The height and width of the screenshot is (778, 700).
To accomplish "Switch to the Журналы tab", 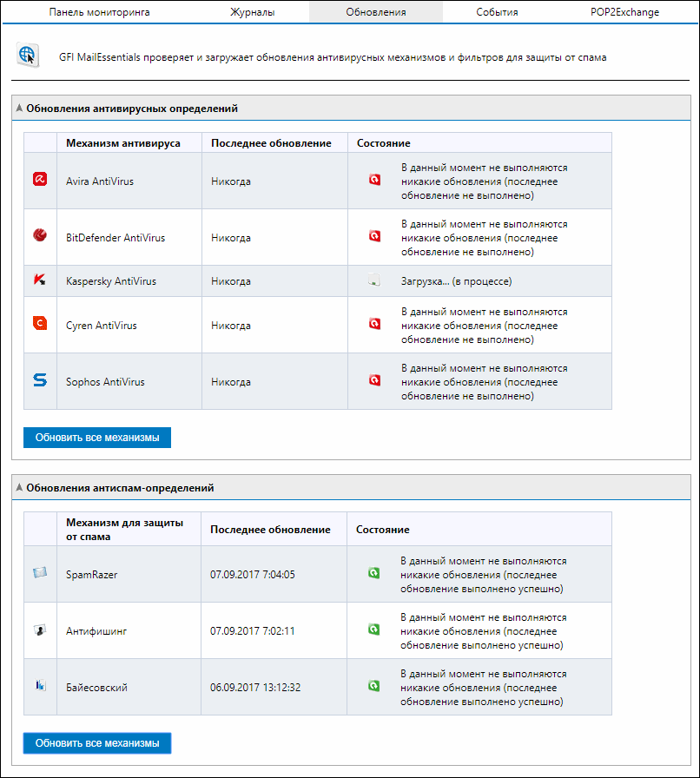I will tap(252, 12).
